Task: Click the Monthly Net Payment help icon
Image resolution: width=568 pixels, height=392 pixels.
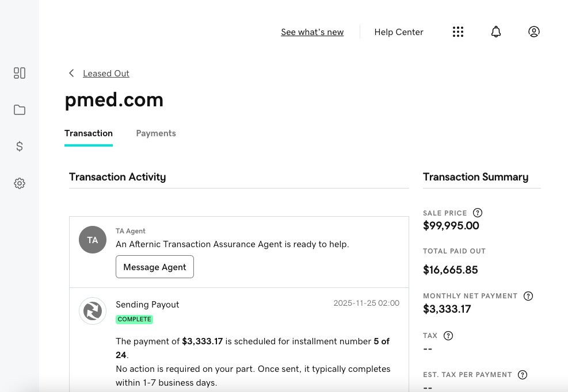Action: pyautogui.click(x=528, y=296)
